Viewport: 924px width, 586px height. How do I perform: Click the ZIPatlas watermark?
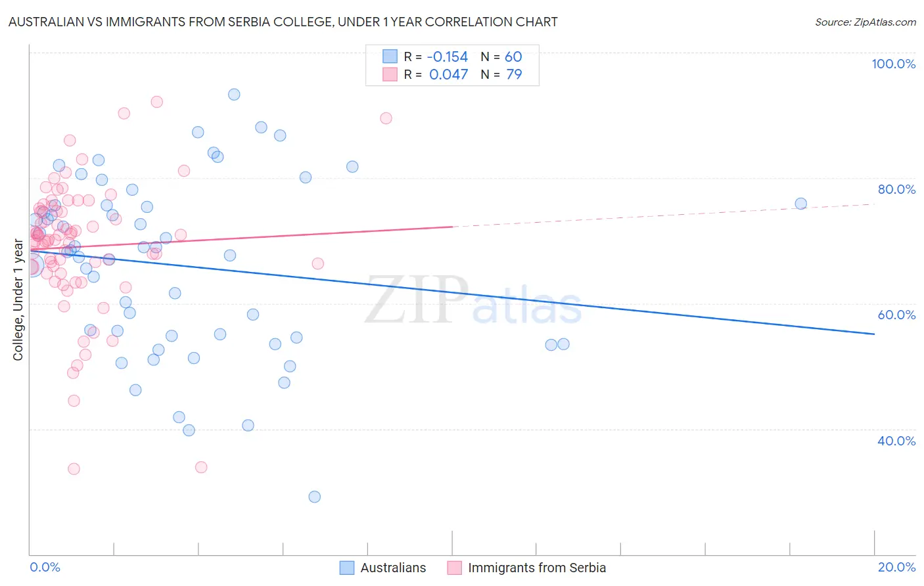[473, 300]
